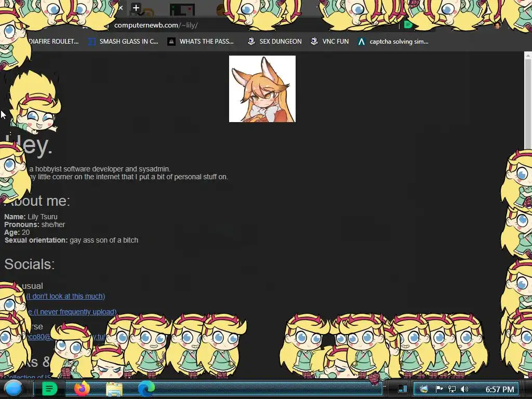The image size is (532, 399).
Task: Open the SEX DUNGEON bookmark
Action: tap(274, 42)
